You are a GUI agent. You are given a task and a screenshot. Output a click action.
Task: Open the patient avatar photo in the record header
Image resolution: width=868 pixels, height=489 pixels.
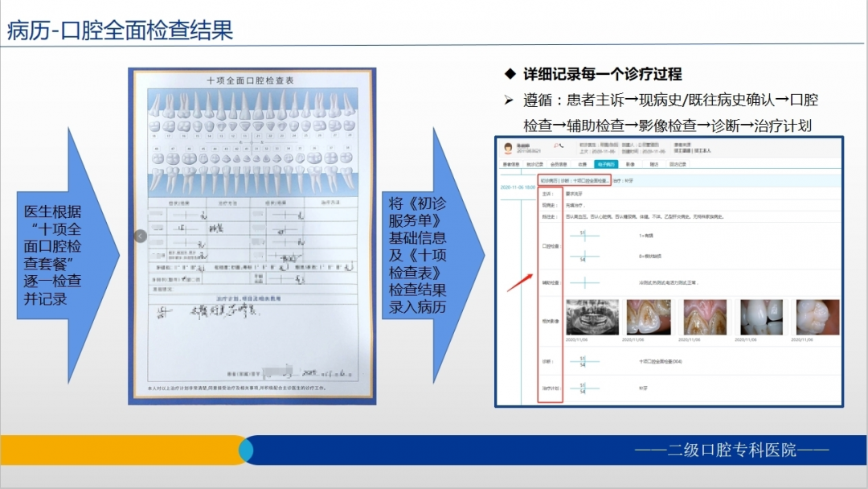pos(508,146)
